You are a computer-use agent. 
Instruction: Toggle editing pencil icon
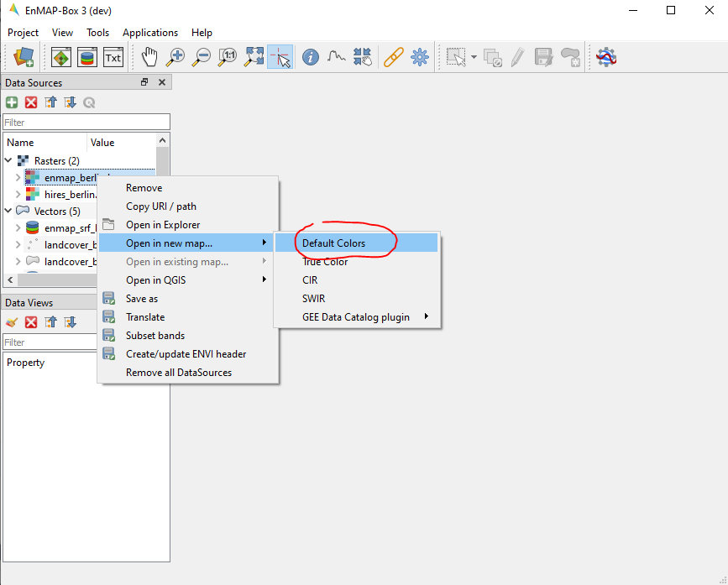tap(518, 58)
